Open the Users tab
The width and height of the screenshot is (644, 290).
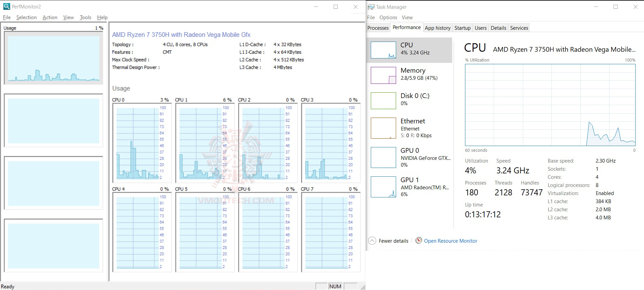[481, 28]
